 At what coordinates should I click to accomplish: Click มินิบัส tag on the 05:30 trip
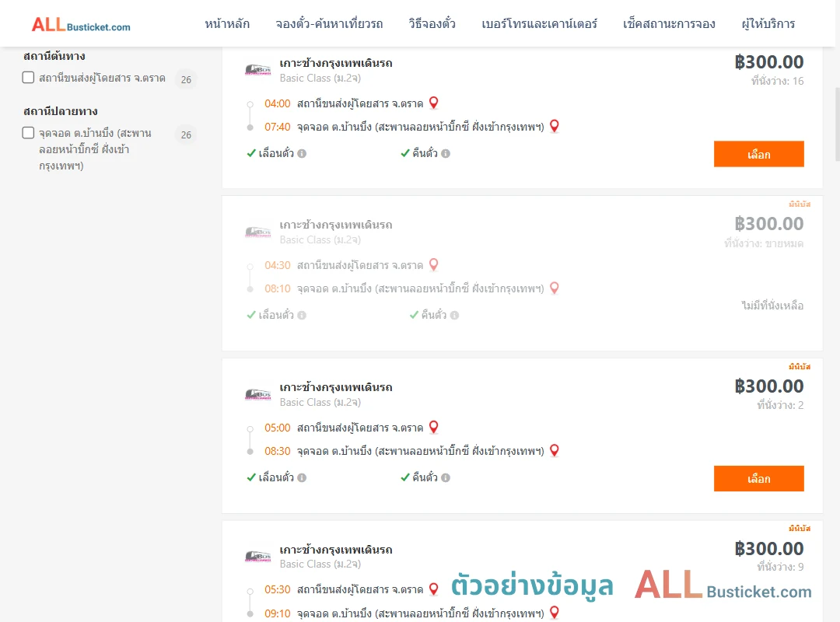click(x=800, y=529)
